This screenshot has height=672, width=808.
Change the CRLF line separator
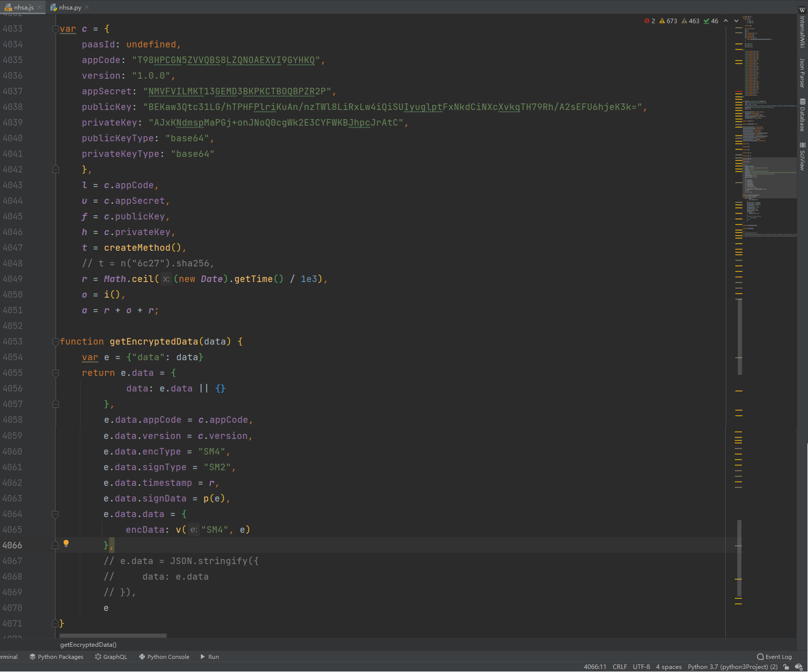[620, 667]
